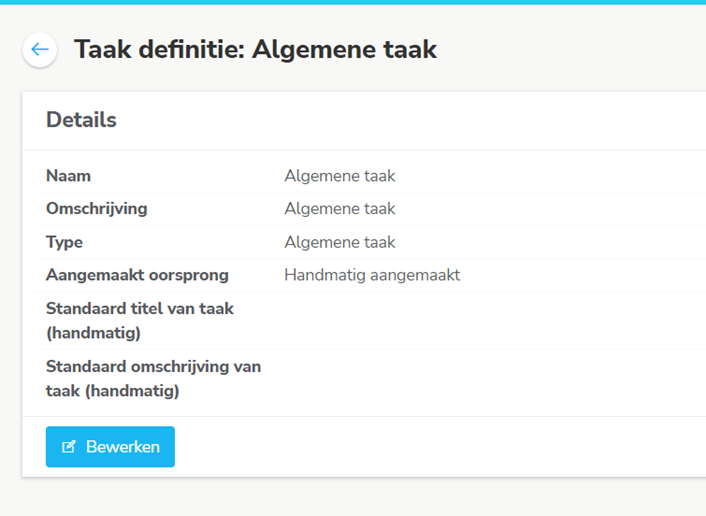Image resolution: width=706 pixels, height=516 pixels.
Task: Click the Details card heading
Action: [x=81, y=120]
